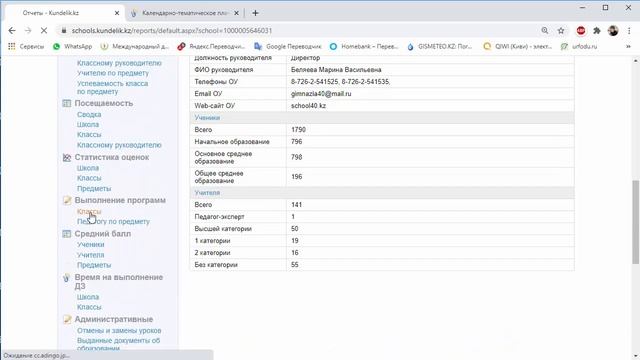Open the GISMETEO.KZ bookmark
Image resolution: width=640 pixels, height=360 pixels.
click(439, 47)
